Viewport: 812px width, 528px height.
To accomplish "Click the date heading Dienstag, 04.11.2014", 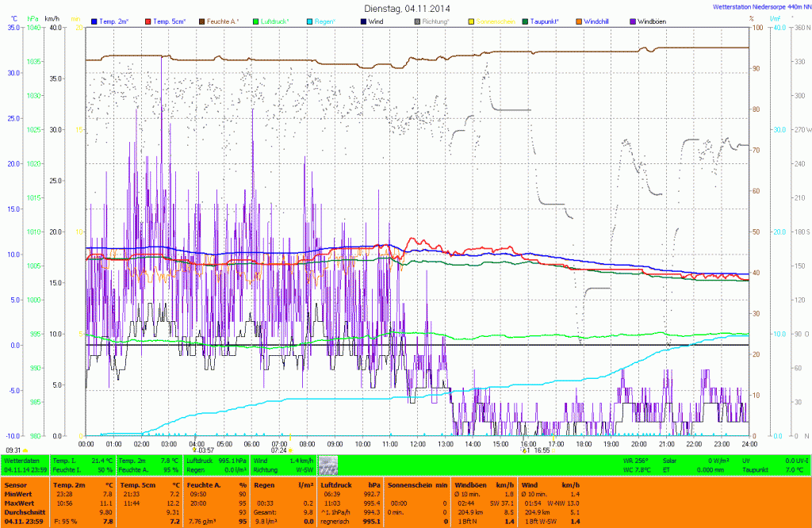I will (x=405, y=8).
